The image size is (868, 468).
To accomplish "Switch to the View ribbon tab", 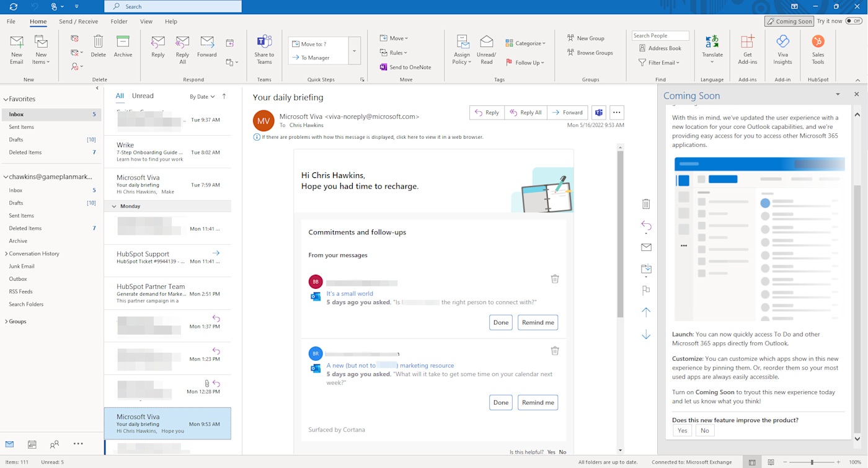I will (x=146, y=22).
